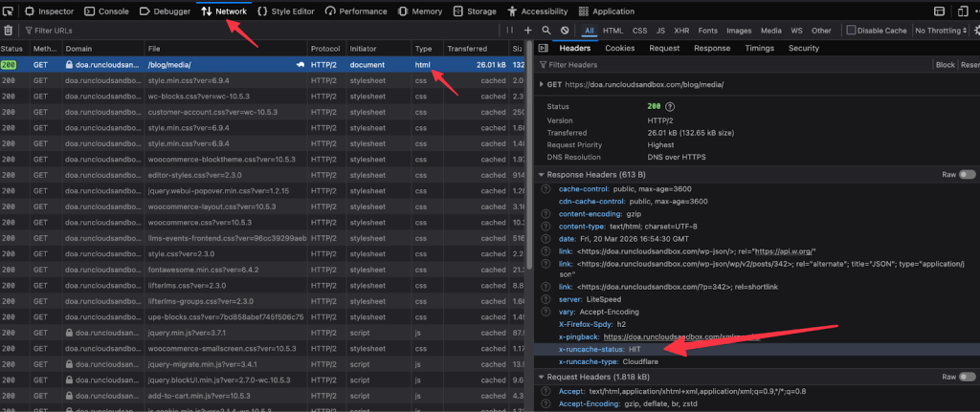This screenshot has height=412, width=980.
Task: Collapse the details pane toggle icon
Action: 544,48
